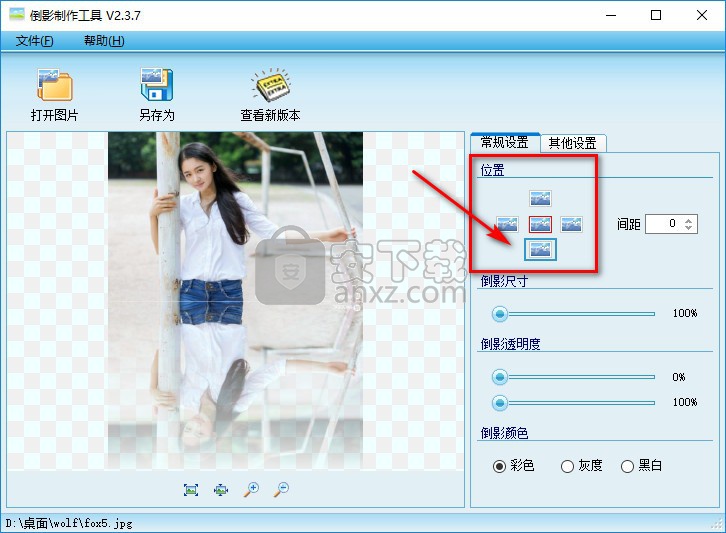Click the actual size view icon

coord(191,489)
